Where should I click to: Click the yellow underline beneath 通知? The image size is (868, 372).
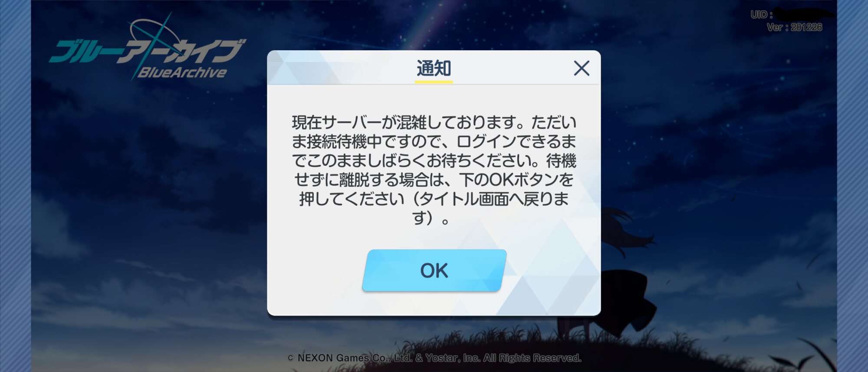coord(434,81)
